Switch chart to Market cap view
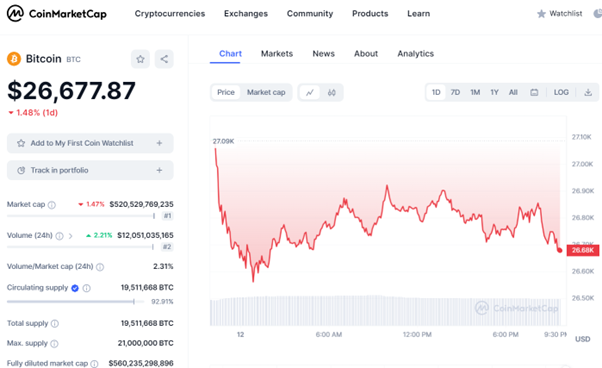The width and height of the screenshot is (602, 368). coord(266,92)
